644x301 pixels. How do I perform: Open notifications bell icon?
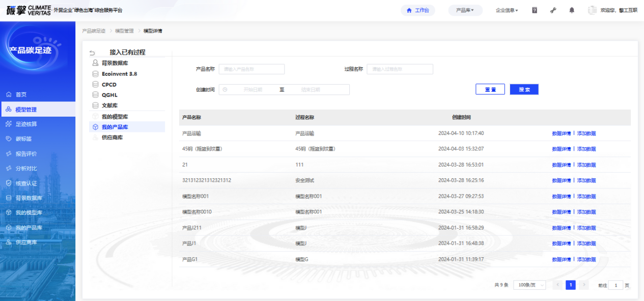(x=572, y=10)
